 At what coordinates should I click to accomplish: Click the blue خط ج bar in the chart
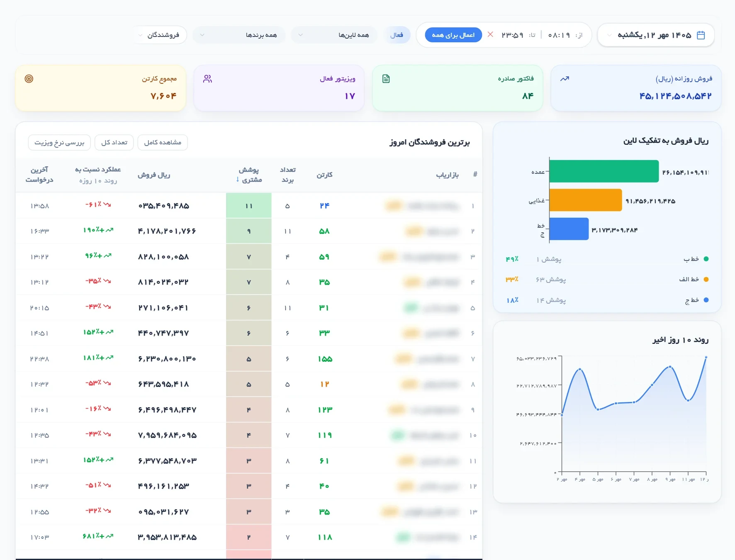pyautogui.click(x=569, y=229)
